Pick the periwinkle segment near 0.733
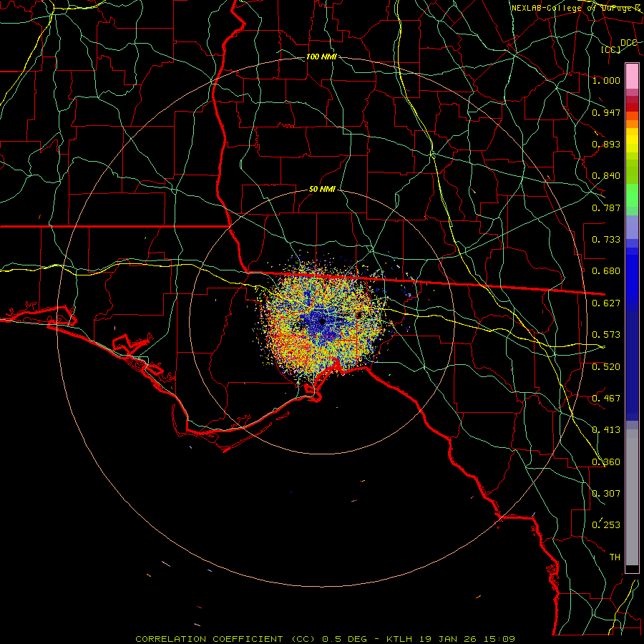The height and width of the screenshot is (644, 644). [x=632, y=228]
